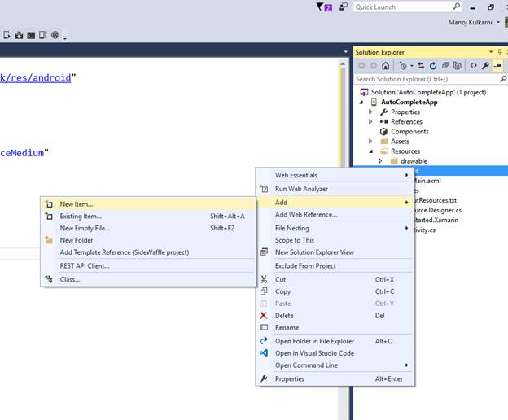
Task: Choose REST API Client... menu entry
Action: point(148,266)
